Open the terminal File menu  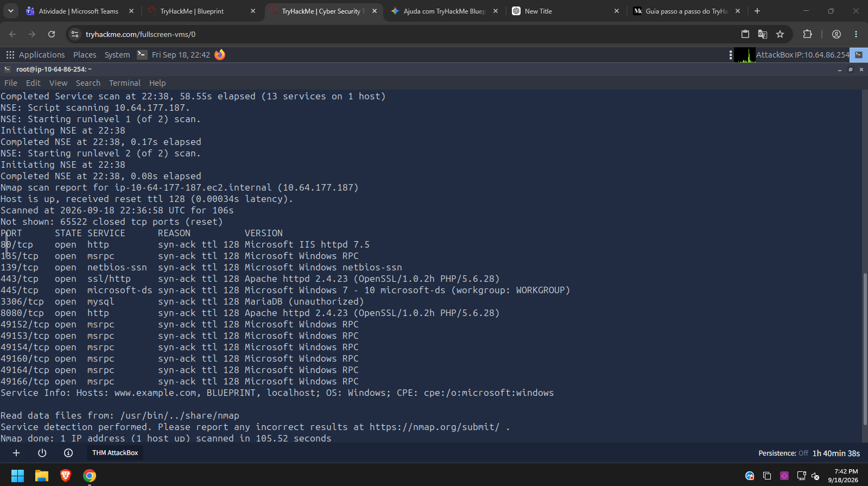(11, 83)
